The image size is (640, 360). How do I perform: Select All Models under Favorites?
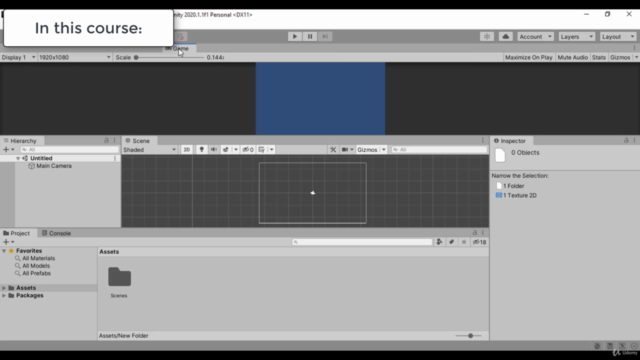click(x=36, y=266)
